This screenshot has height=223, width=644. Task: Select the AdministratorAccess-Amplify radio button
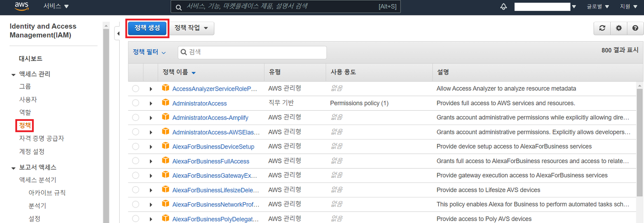click(x=135, y=118)
